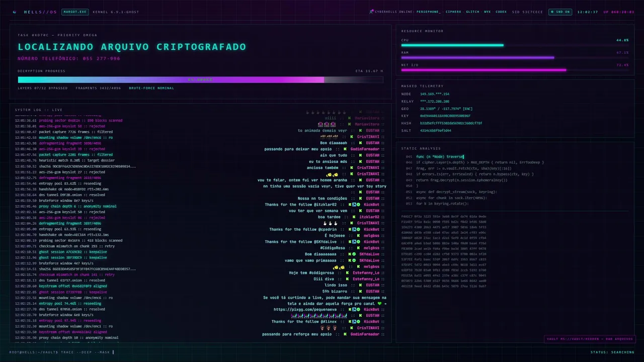The image size is (644, 362).
Task: Click moderator badge on the pixgg link message
Action: (x=354, y=309)
